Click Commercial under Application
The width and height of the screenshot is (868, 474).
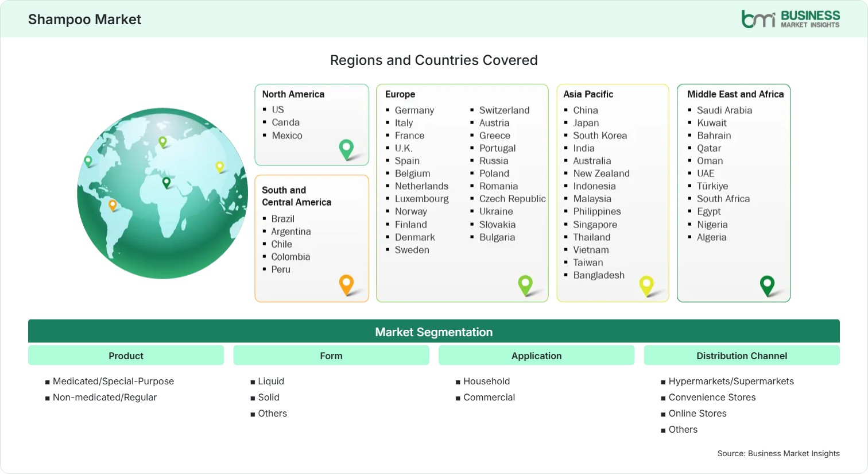pos(489,397)
